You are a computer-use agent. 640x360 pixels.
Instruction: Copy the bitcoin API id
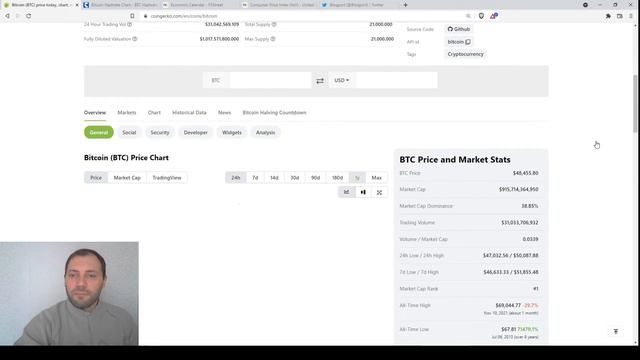pos(468,42)
